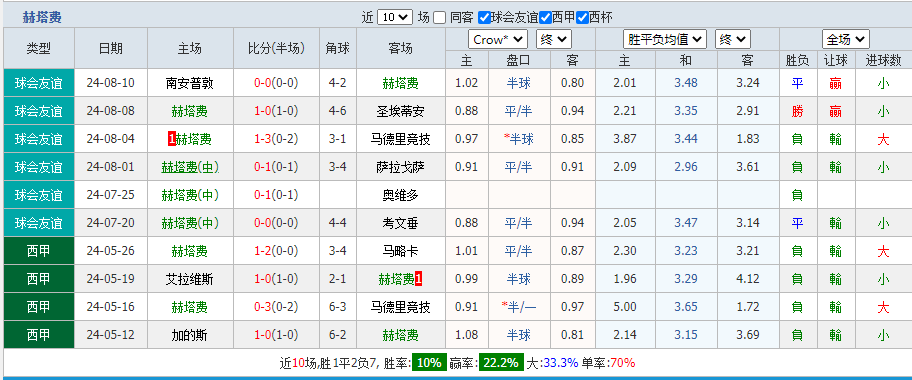This screenshot has width=912, height=380.
Task: Uncheck the 西杯 filter checkbox
Action: point(582,17)
